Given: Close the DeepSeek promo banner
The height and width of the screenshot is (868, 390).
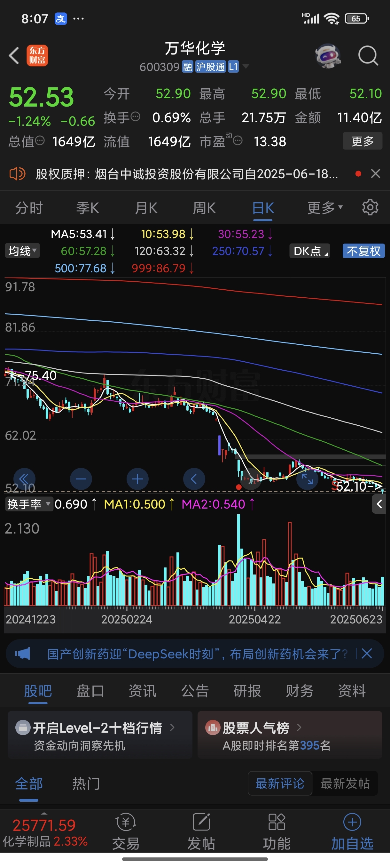Looking at the screenshot, I should point(367,654).
